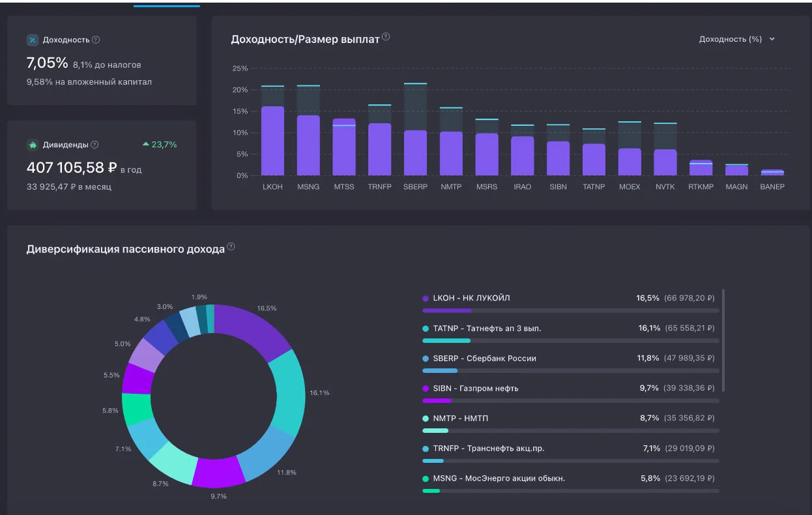Click 9,58% на вложенный капитал text
This screenshot has width=812, height=515.
coord(89,82)
